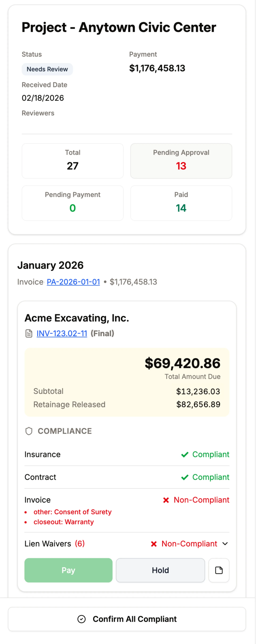Click the shield icon next to COMPLIANCE

(x=29, y=431)
